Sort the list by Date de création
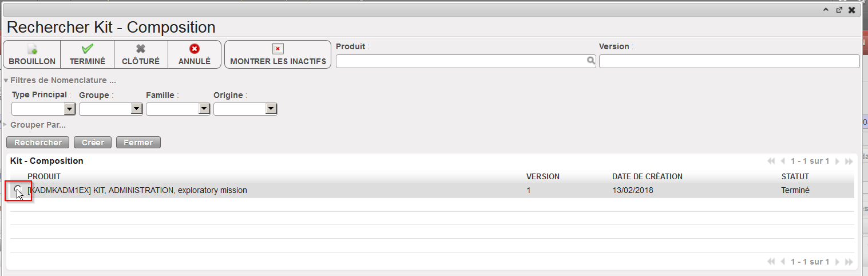 tap(647, 176)
